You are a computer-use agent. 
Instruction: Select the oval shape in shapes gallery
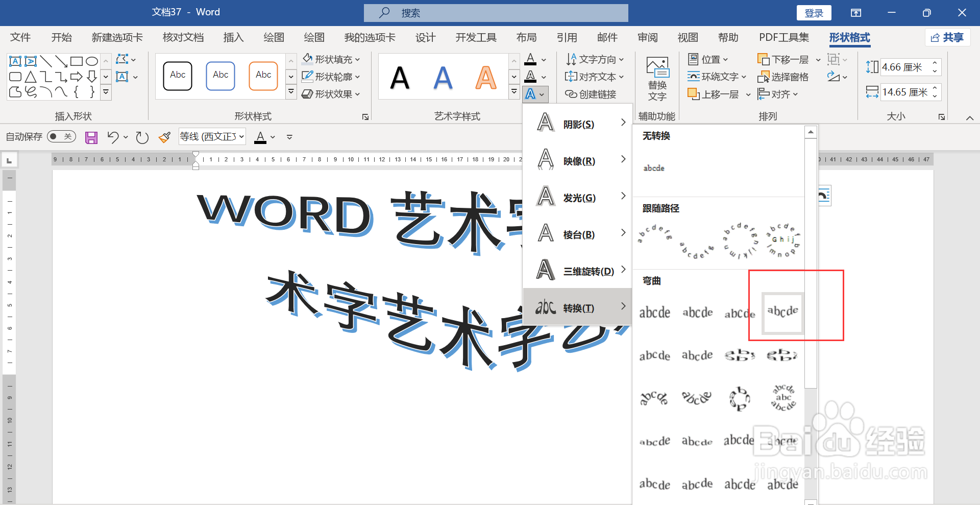pos(92,62)
